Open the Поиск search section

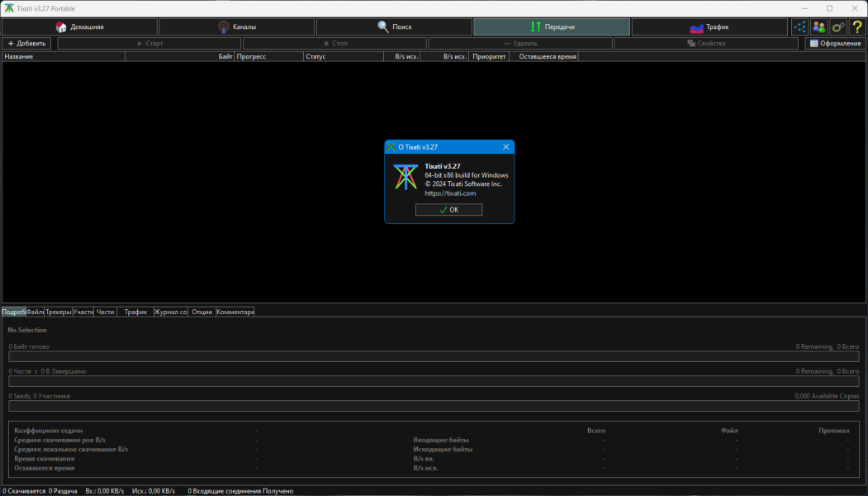pyautogui.click(x=394, y=26)
